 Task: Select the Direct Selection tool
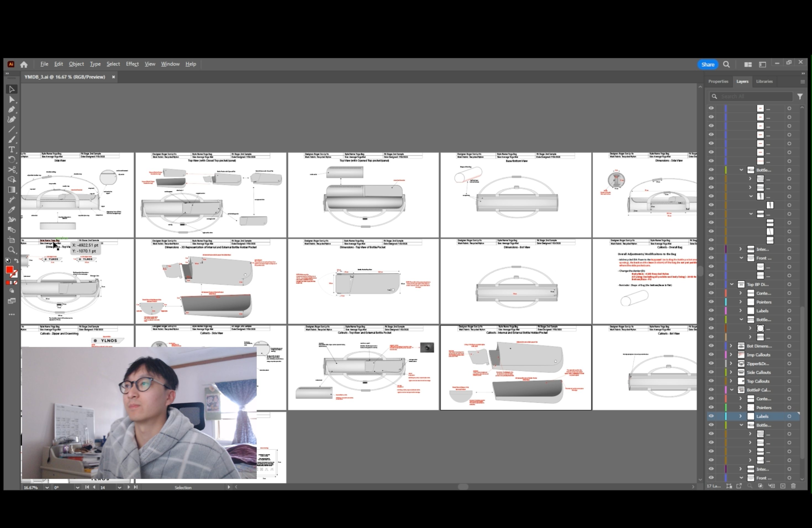click(12, 100)
